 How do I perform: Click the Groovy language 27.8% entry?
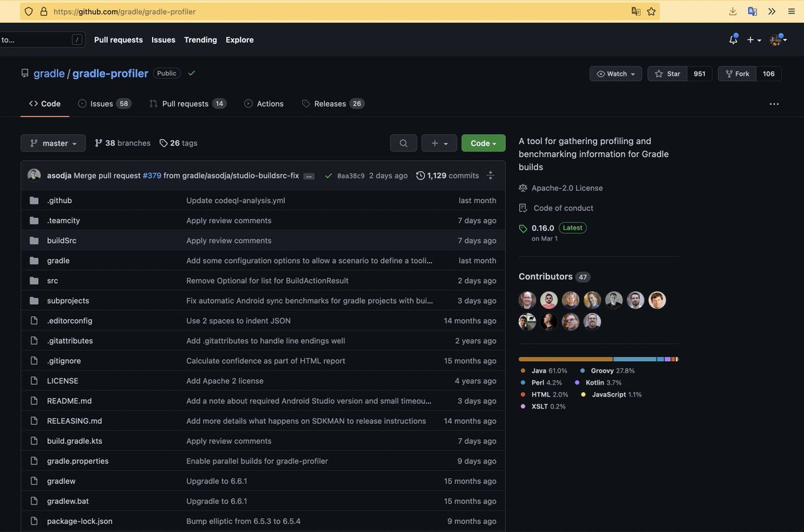pos(608,371)
